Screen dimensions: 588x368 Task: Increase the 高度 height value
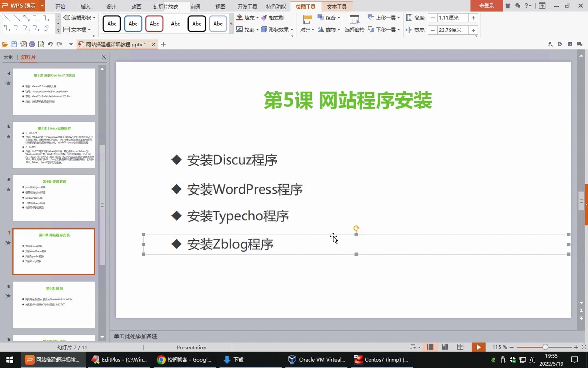click(473, 18)
